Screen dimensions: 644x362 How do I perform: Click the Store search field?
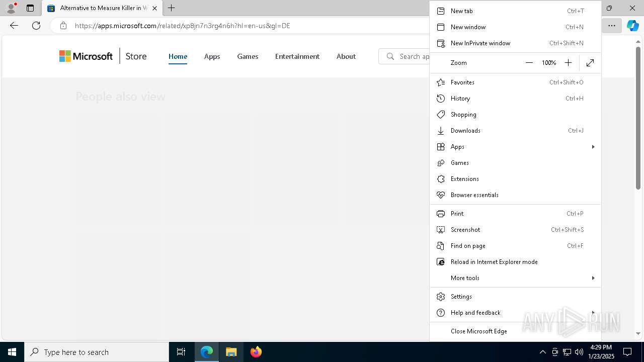[404, 56]
